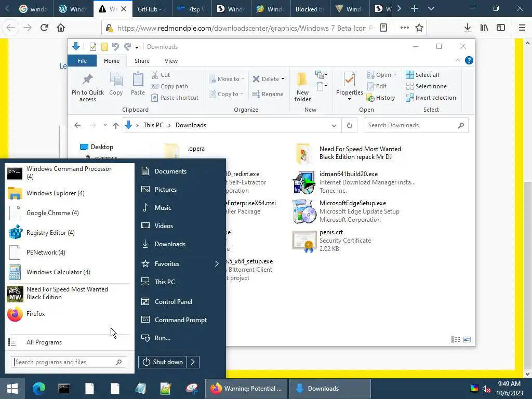This screenshot has height=399, width=532.
Task: Click Paste shortcut in ribbon
Action: click(x=175, y=98)
